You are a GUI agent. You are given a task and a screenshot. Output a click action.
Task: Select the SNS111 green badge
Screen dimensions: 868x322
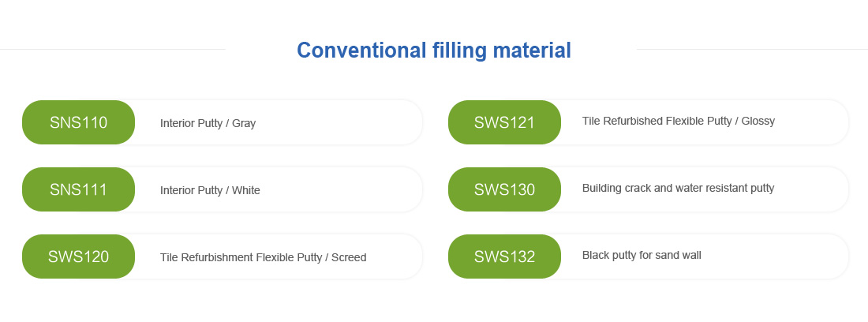79,189
